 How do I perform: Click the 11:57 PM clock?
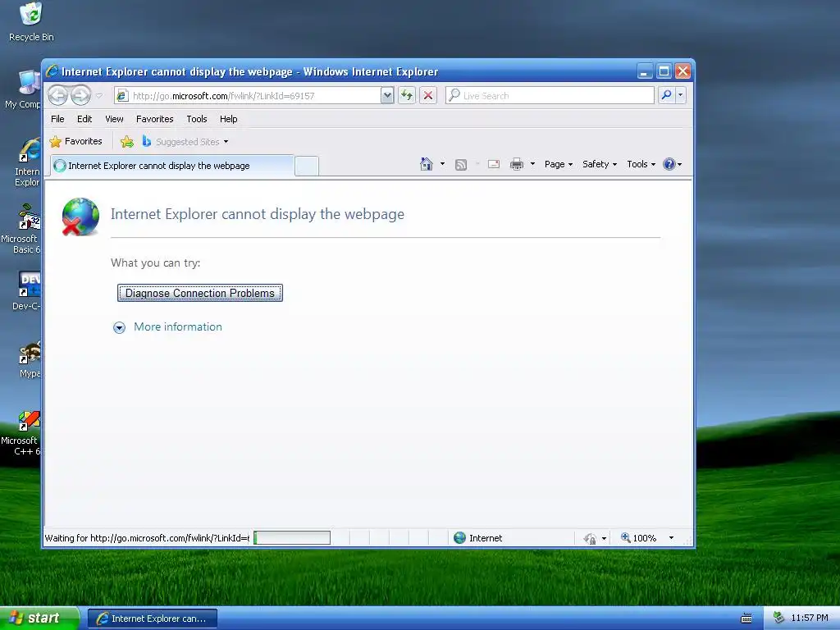coord(810,619)
